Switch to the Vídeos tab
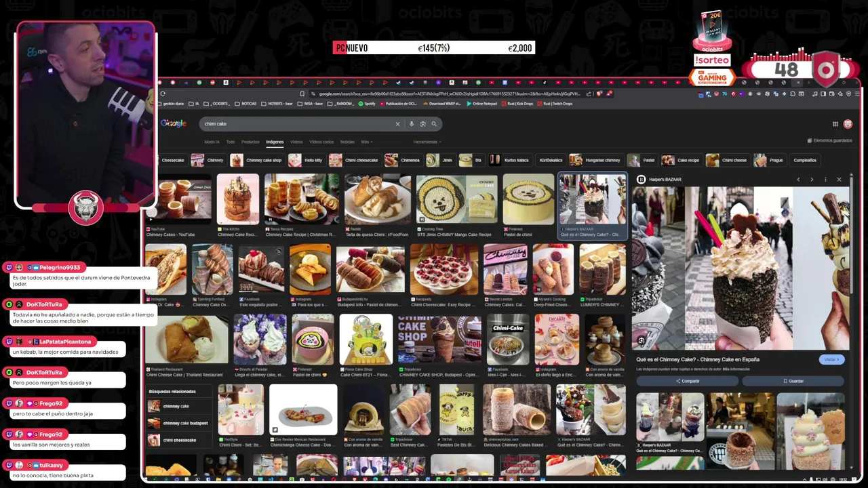Image resolution: width=868 pixels, height=488 pixels. tap(296, 142)
